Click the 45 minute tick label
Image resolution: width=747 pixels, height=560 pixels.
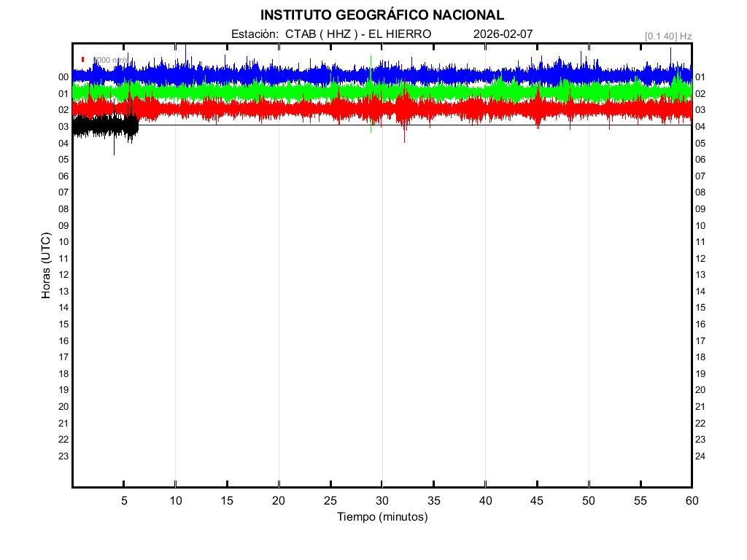537,501
